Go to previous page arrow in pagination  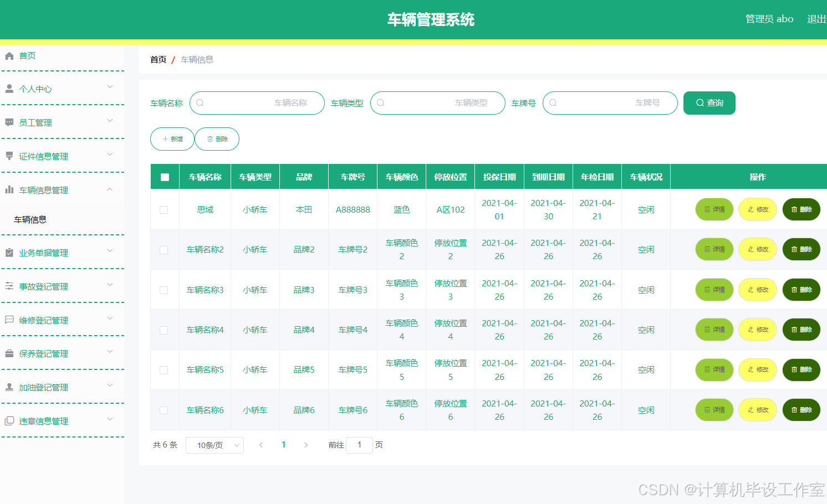tap(261, 445)
